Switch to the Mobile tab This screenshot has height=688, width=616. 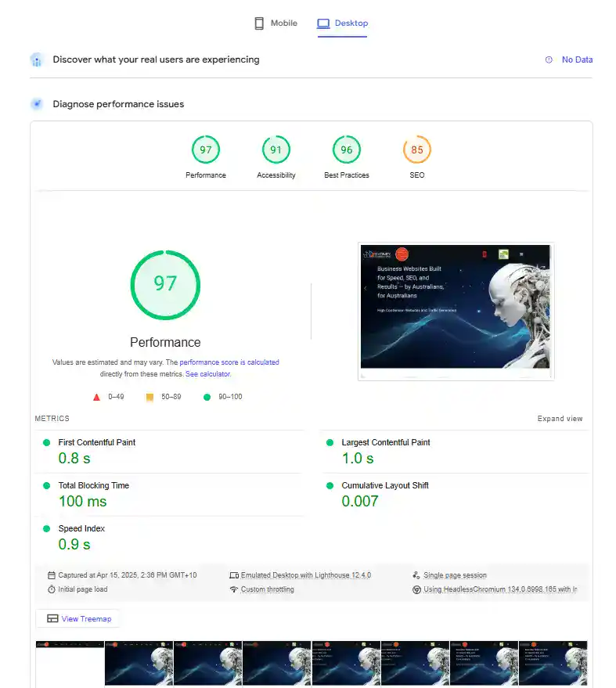[x=276, y=23]
